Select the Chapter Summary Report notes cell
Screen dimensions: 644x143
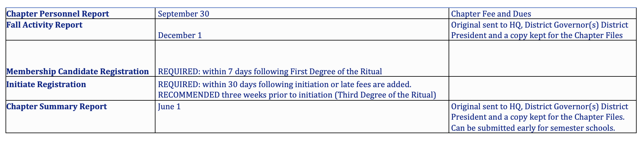(x=543, y=117)
